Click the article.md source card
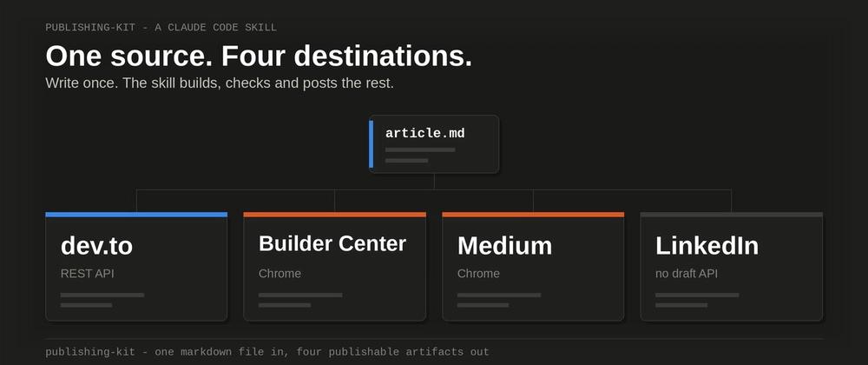The width and height of the screenshot is (868, 365). coord(434,144)
